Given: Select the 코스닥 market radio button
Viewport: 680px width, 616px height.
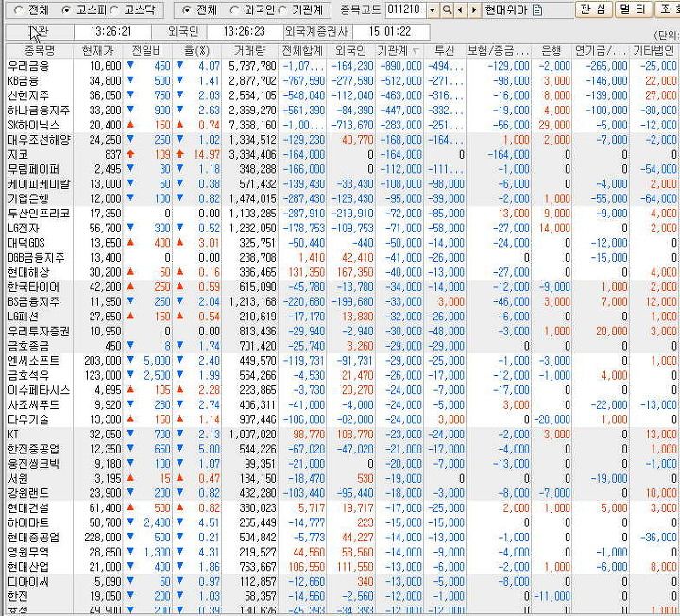Looking at the screenshot, I should (x=115, y=10).
